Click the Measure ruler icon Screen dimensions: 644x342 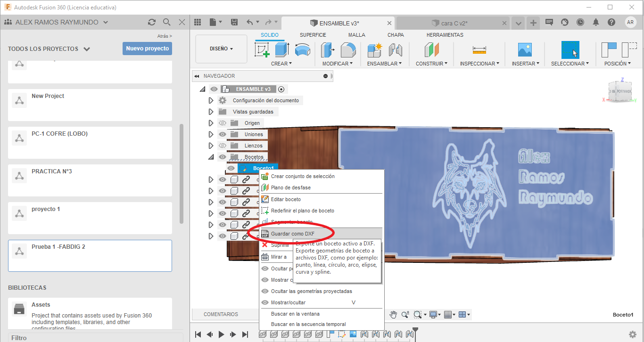(479, 50)
